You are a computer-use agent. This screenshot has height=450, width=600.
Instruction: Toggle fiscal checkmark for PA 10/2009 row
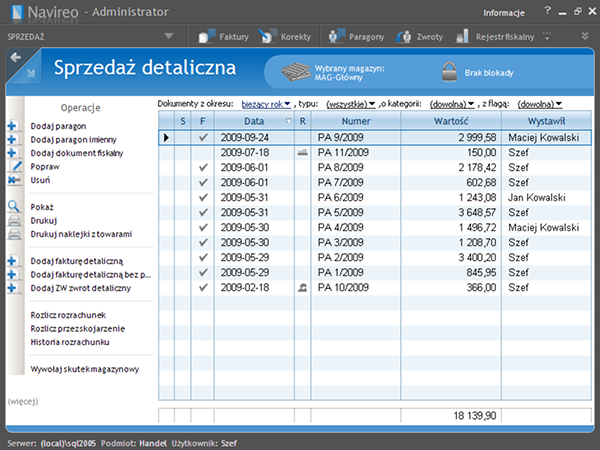pos(202,287)
